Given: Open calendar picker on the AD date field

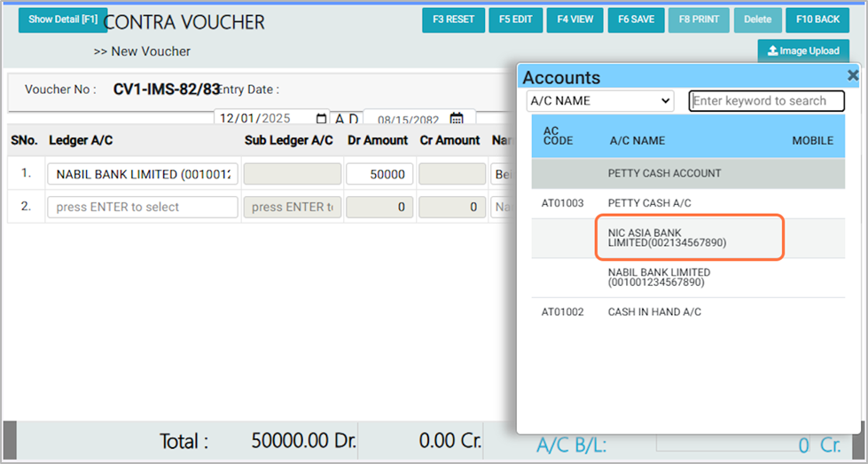Looking at the screenshot, I should click(321, 119).
